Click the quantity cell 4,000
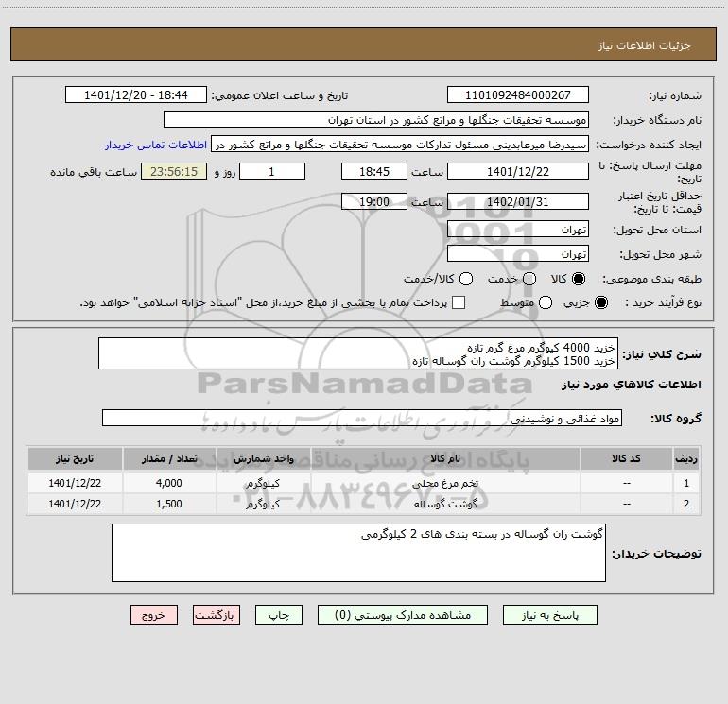 (x=169, y=483)
